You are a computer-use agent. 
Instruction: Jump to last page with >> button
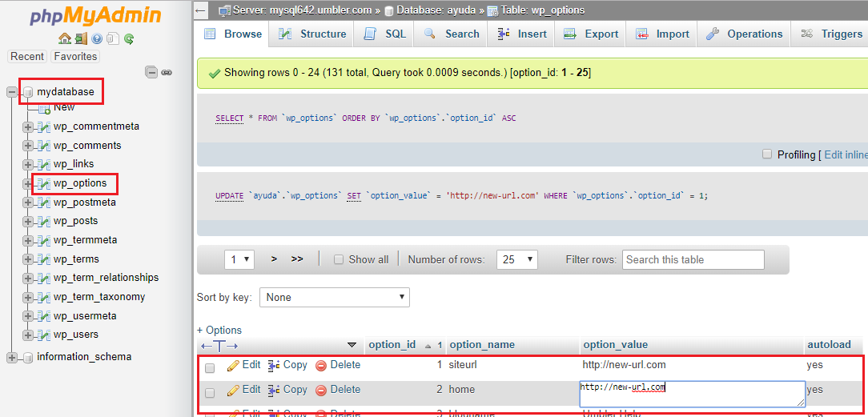click(x=297, y=259)
